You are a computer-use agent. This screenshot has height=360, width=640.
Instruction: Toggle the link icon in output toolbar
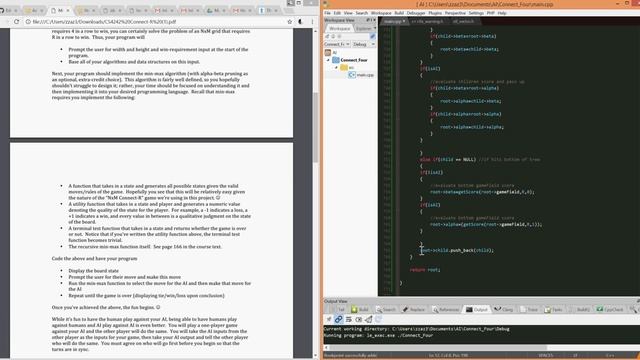pyautogui.click(x=338, y=319)
